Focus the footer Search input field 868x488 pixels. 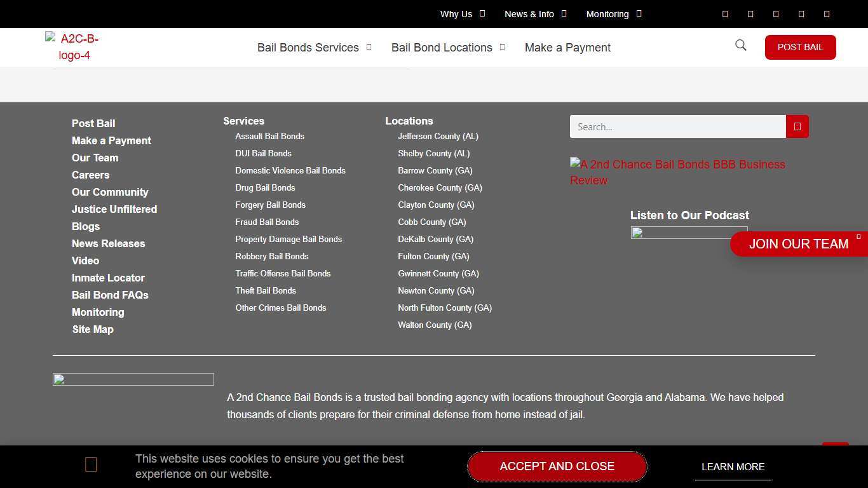677,126
